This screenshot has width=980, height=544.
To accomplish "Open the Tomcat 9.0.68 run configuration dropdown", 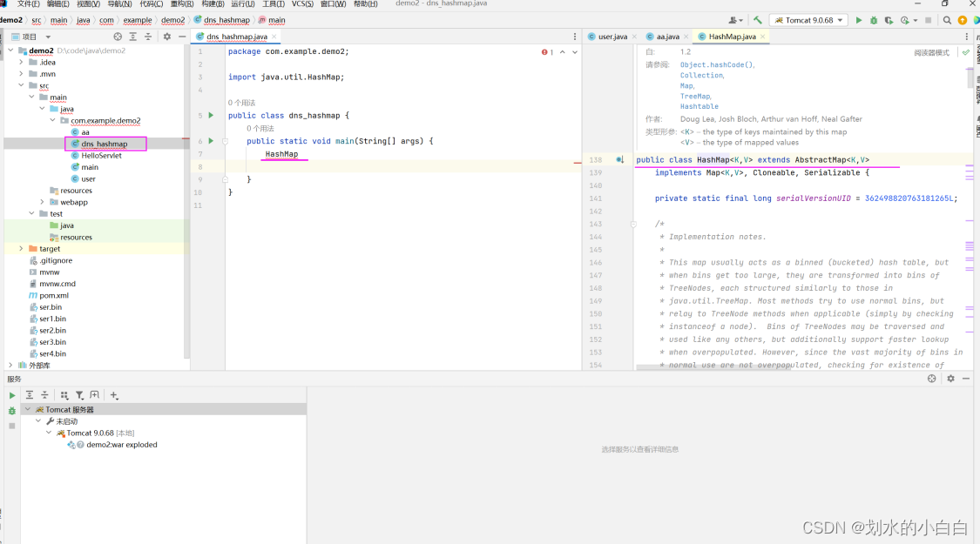I will point(808,20).
